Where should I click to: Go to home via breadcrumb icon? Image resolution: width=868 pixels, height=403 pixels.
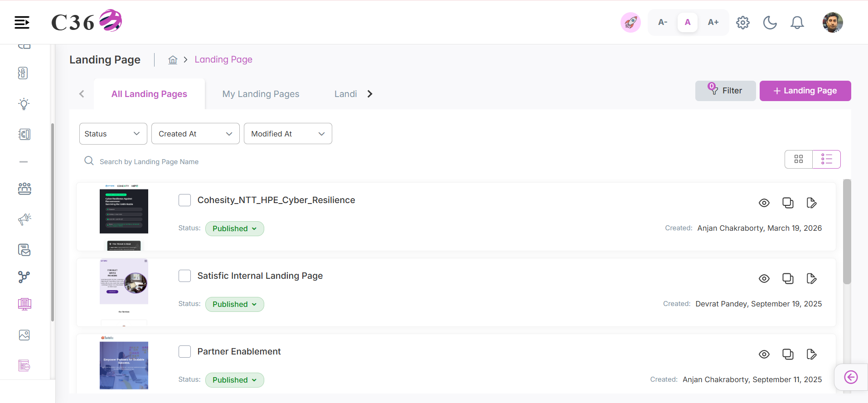(173, 59)
